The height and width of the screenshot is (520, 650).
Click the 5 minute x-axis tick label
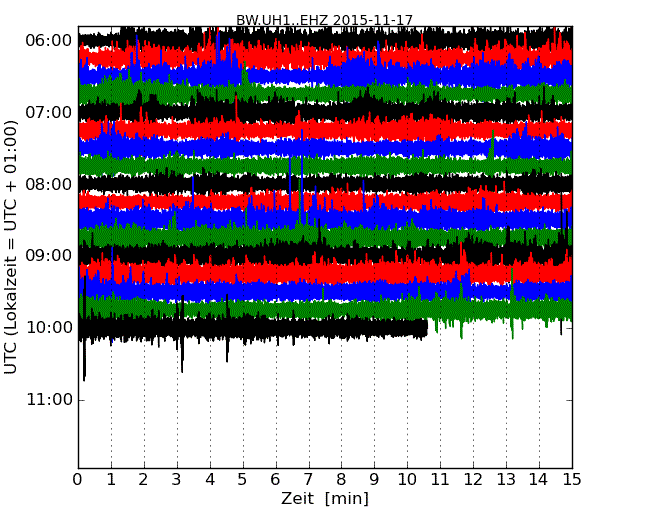click(x=243, y=479)
